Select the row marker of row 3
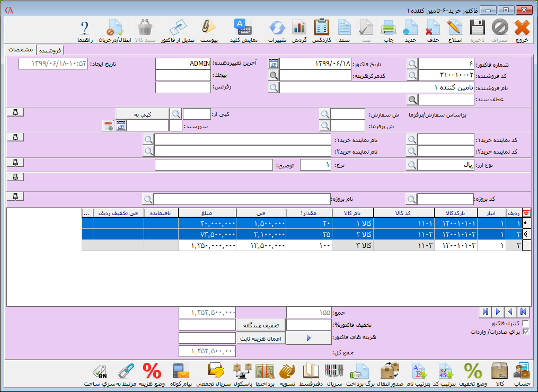The height and width of the screenshot is (392, 538). point(526,245)
